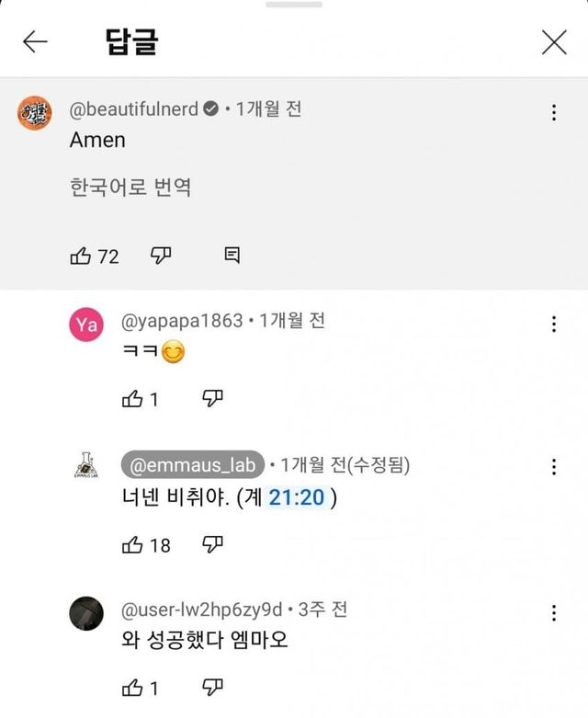Like the @yapapa1863 reply
588x718 pixels.
132,399
